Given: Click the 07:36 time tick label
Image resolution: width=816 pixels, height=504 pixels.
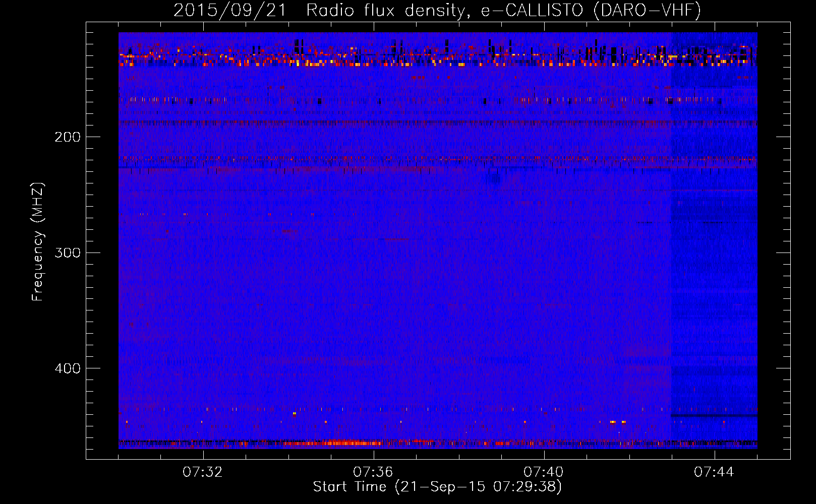Looking at the screenshot, I should pyautogui.click(x=373, y=472).
